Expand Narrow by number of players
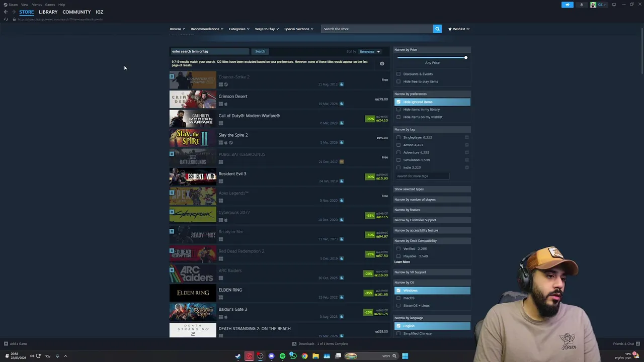Viewport: 644px width, 362px height. [x=432, y=200]
